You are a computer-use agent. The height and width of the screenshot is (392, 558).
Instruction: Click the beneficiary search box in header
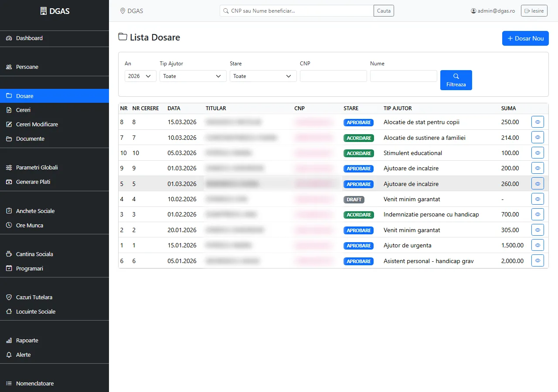click(297, 11)
